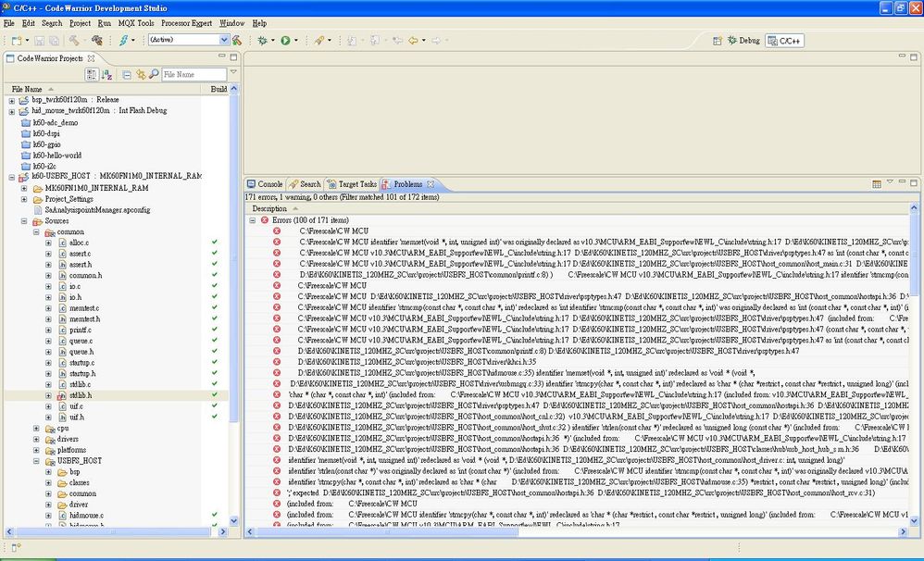Close the CodeWarrior Projects view tab

click(92, 58)
